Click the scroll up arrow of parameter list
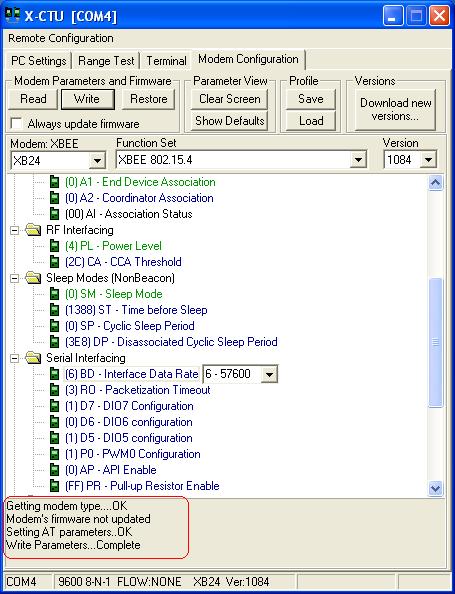 [x=435, y=183]
